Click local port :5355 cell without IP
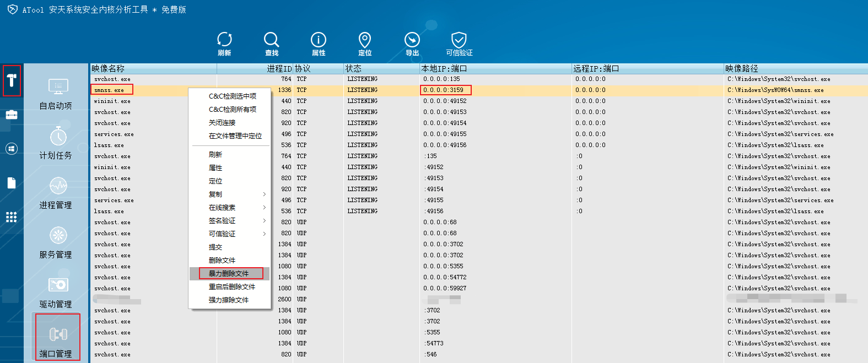868x363 pixels. pyautogui.click(x=432, y=333)
